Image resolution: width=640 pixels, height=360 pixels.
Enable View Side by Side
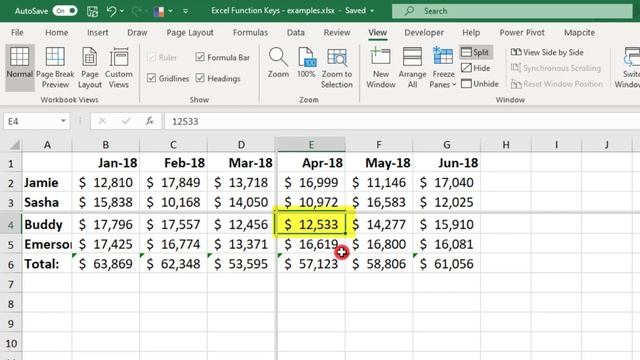(547, 52)
